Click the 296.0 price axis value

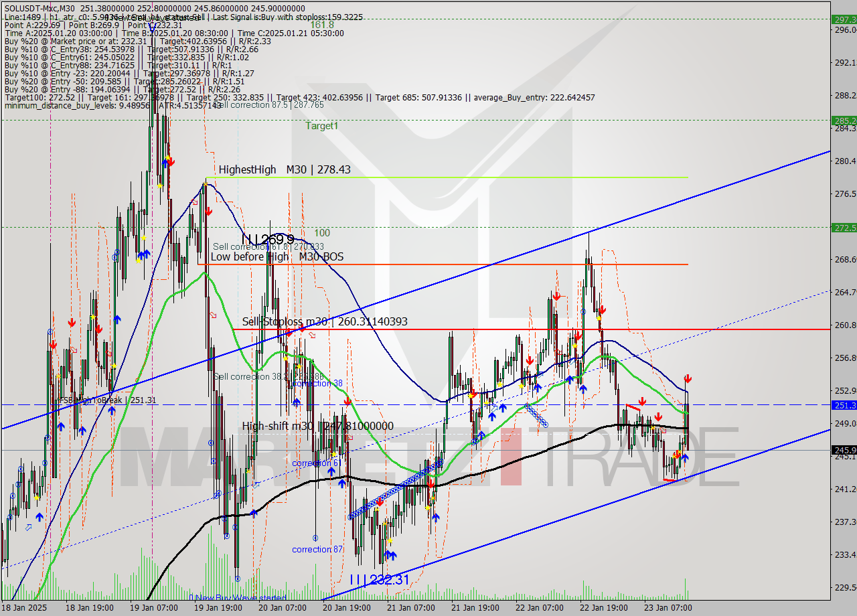845,29
